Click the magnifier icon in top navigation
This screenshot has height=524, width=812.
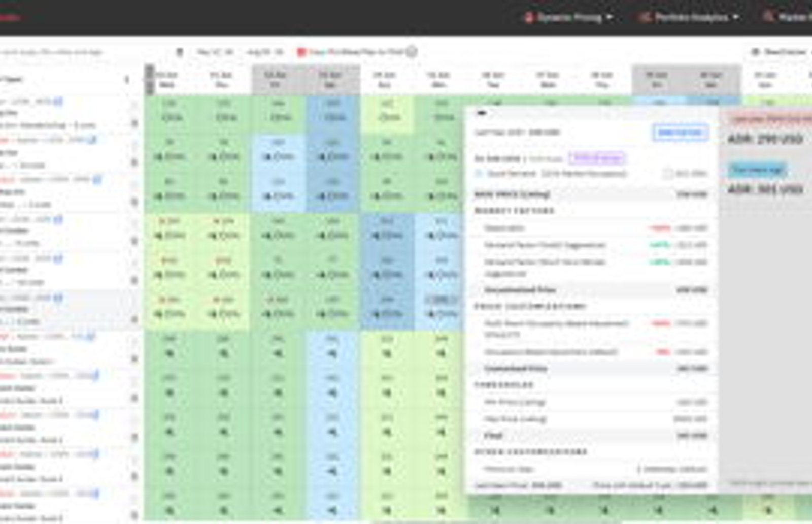tap(768, 17)
